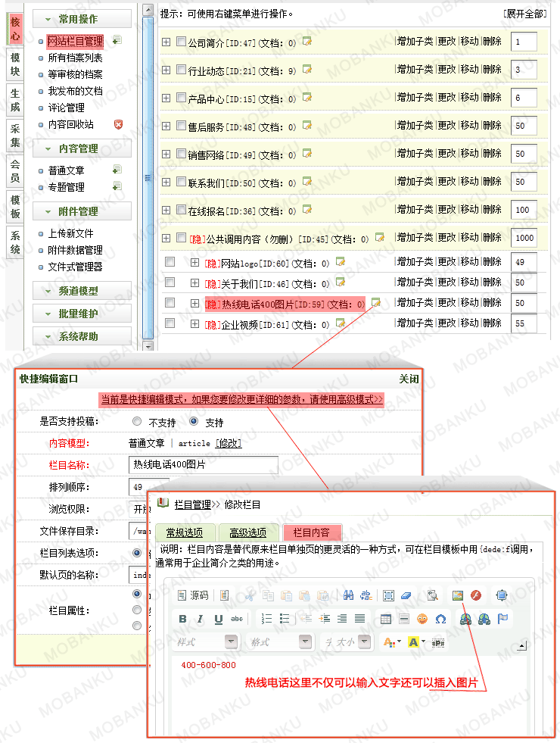Expand the 关于我们 sub-category node
This screenshot has width=560, height=743.
(x=194, y=283)
